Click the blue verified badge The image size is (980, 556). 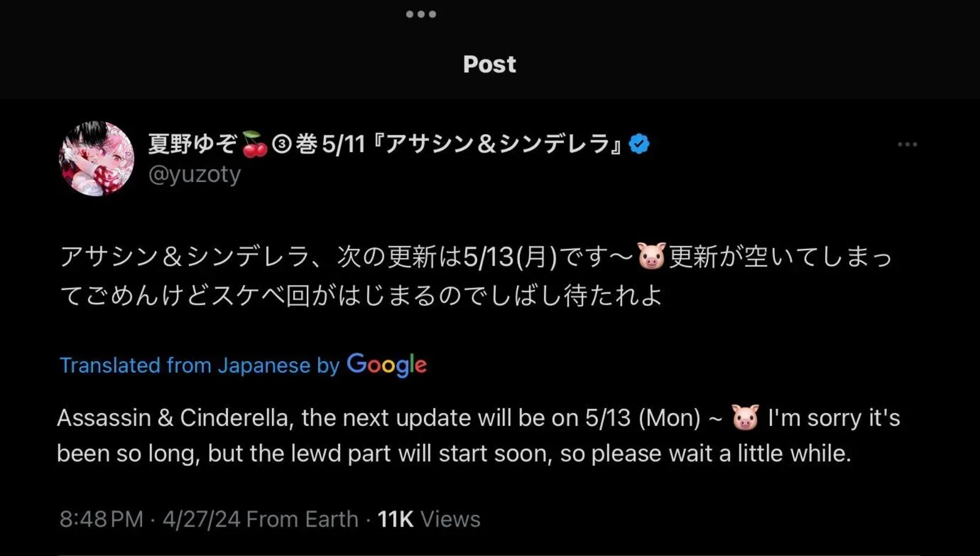click(639, 144)
